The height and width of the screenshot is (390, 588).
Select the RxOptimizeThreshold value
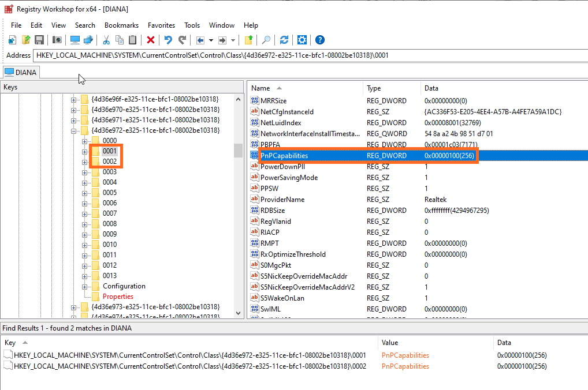pos(293,254)
